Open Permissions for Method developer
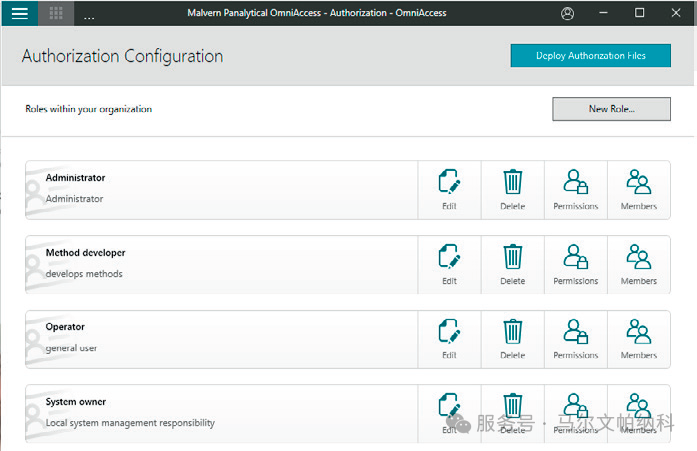 [575, 264]
